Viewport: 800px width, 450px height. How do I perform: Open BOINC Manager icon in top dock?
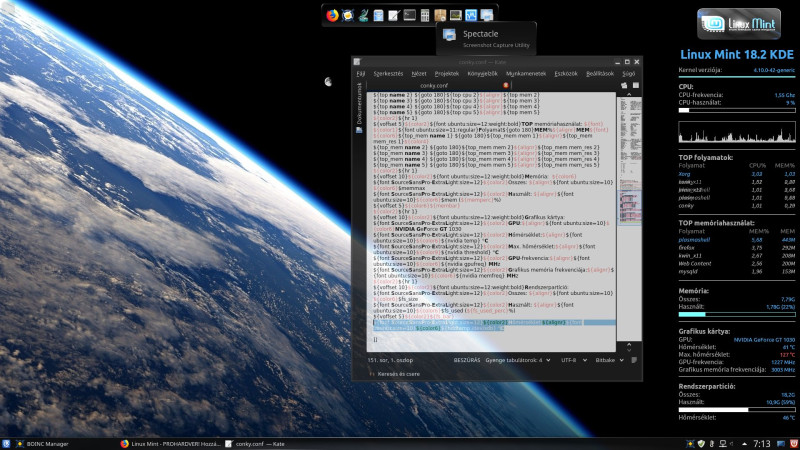[347, 15]
